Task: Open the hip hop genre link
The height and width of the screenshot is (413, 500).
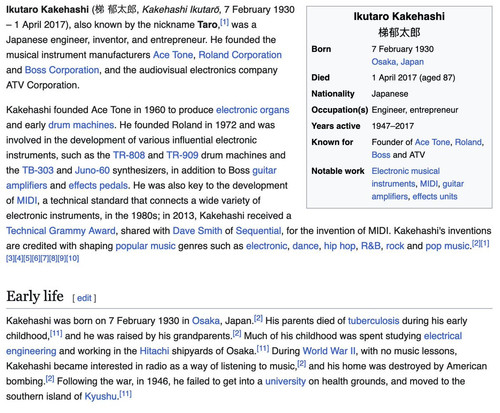Action: pos(340,246)
